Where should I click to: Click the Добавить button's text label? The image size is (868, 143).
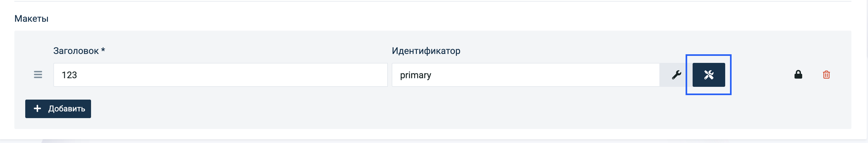point(67,109)
